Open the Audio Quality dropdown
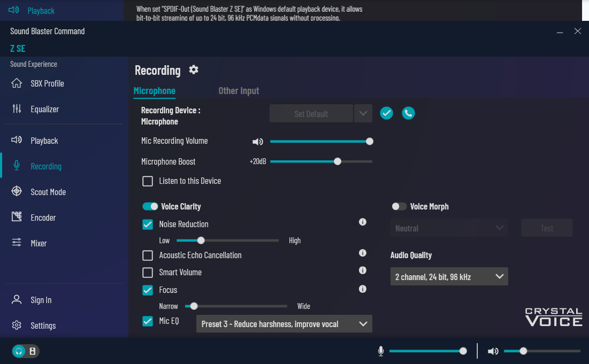The image size is (589, 364). (x=449, y=276)
